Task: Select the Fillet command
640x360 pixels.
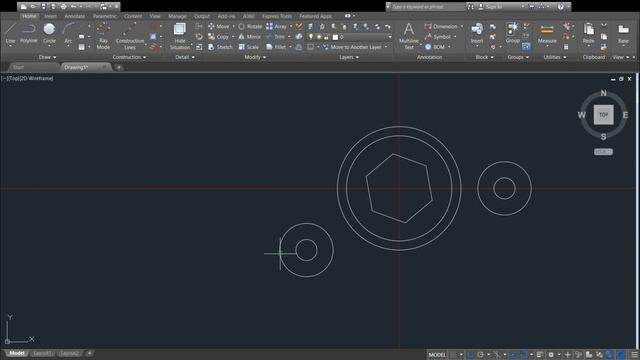Action: pos(276,47)
